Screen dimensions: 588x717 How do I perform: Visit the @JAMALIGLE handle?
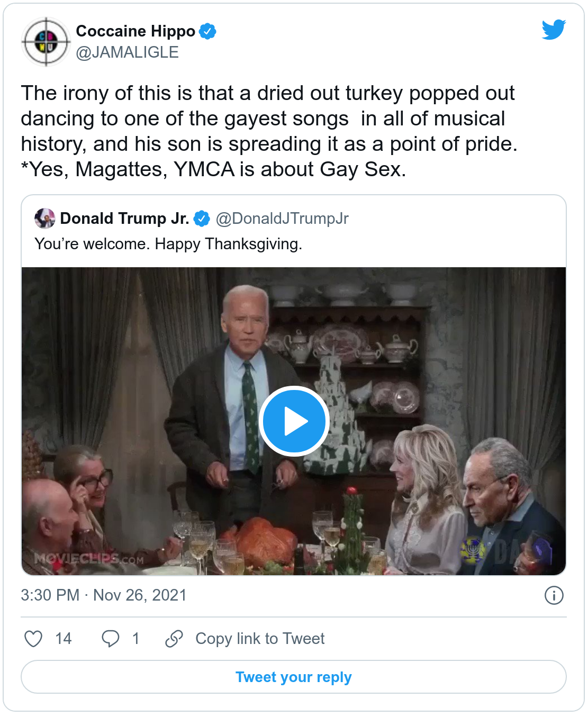point(128,52)
